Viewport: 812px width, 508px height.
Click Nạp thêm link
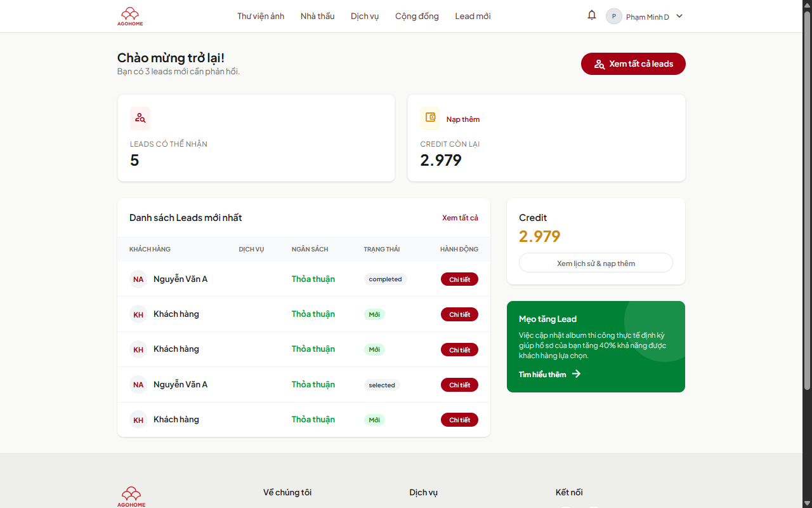(x=463, y=119)
